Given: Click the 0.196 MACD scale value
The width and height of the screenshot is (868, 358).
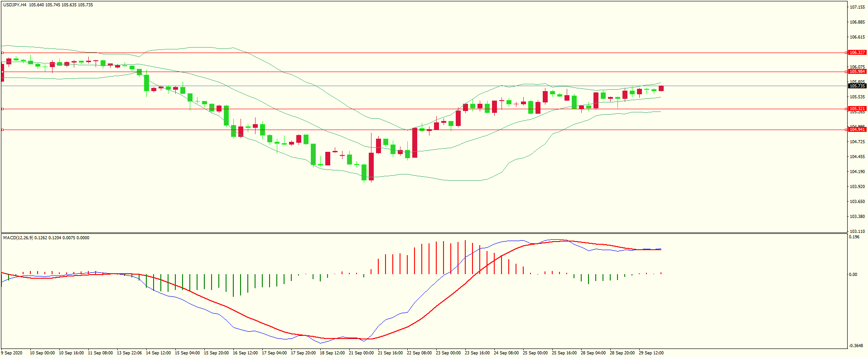Looking at the screenshot, I should coord(854,237).
